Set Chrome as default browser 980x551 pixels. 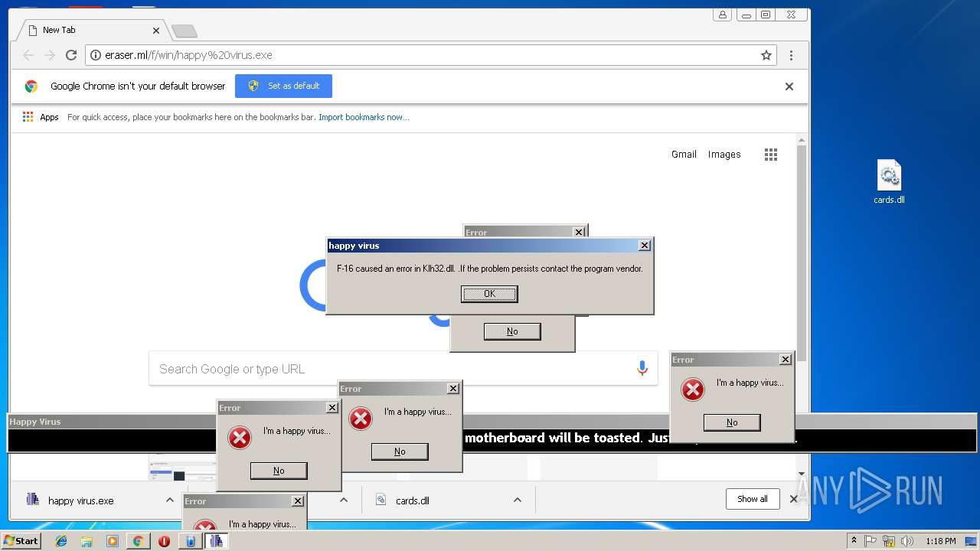(x=283, y=86)
